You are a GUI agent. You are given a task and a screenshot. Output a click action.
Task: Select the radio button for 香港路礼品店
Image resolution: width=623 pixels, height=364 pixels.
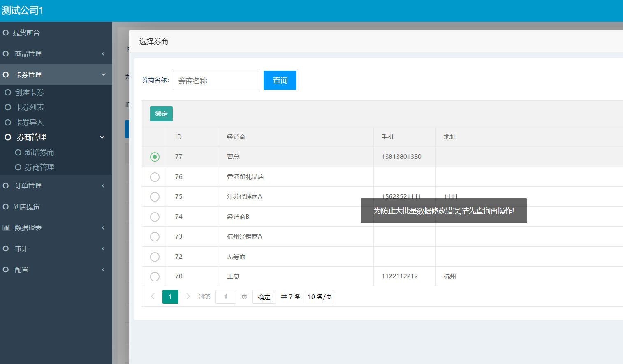pyautogui.click(x=155, y=177)
